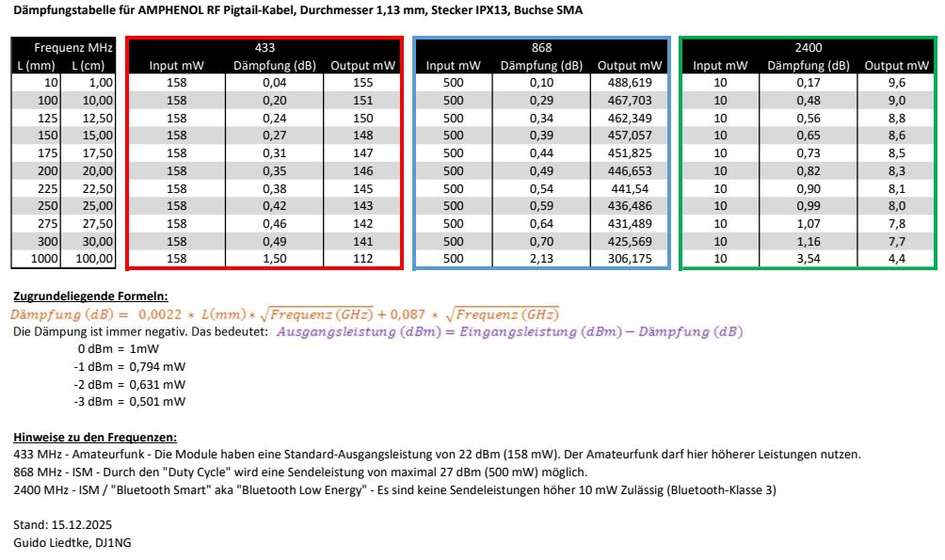Select the '112' output value
Image resolution: width=945 pixels, height=560 pixels.
tap(362, 259)
